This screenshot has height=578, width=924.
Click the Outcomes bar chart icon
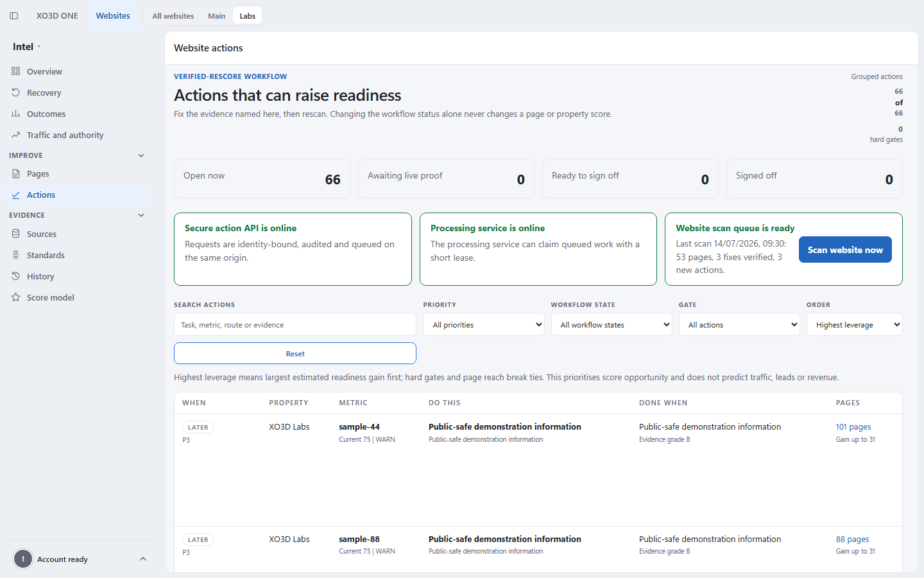pos(16,114)
